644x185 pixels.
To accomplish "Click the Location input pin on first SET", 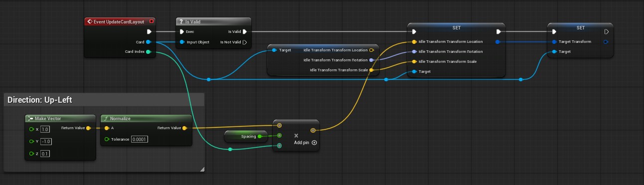I will [x=414, y=42].
